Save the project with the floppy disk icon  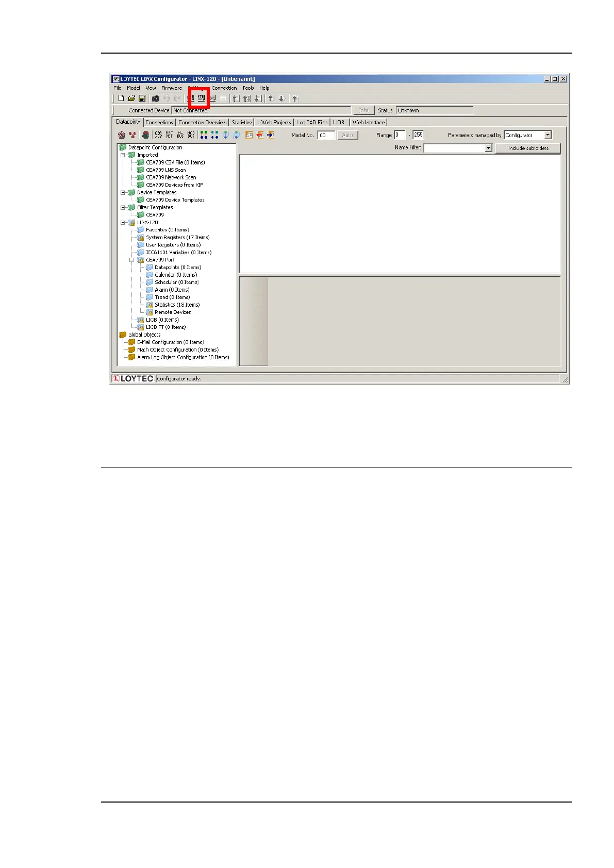(142, 98)
